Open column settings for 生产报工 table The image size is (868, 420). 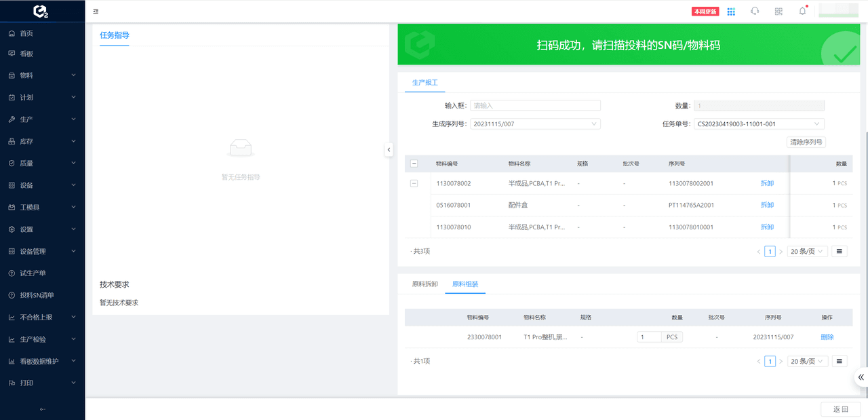point(840,251)
